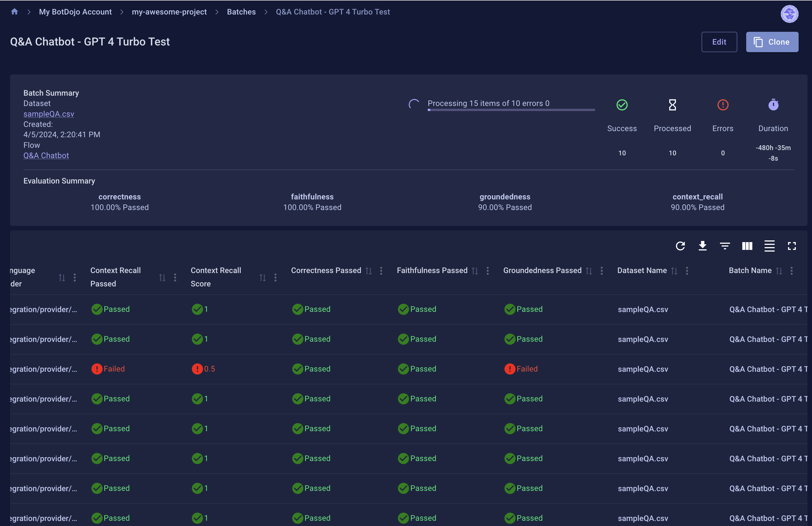The width and height of the screenshot is (812, 526).
Task: Click the processing spinner icon
Action: (x=414, y=104)
